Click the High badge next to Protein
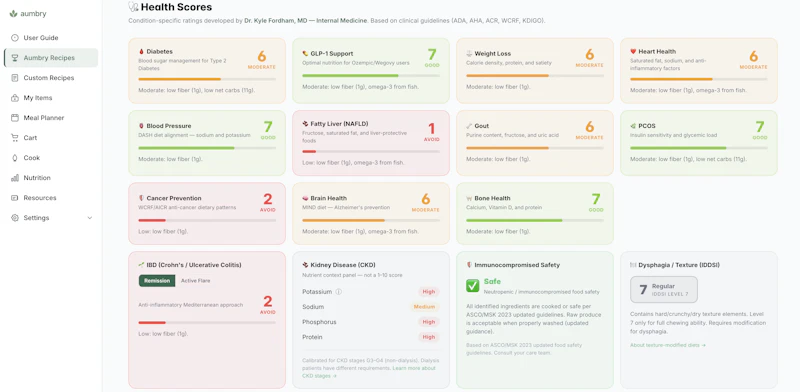 429,337
